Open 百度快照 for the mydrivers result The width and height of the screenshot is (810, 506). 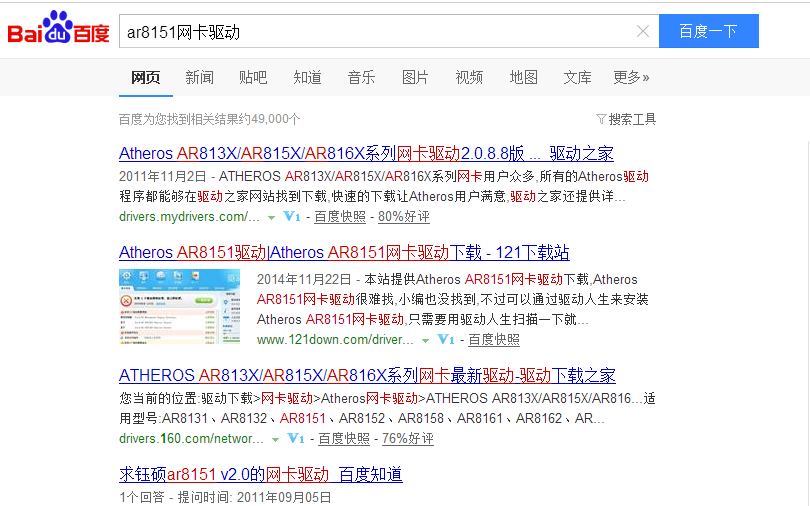[x=340, y=217]
